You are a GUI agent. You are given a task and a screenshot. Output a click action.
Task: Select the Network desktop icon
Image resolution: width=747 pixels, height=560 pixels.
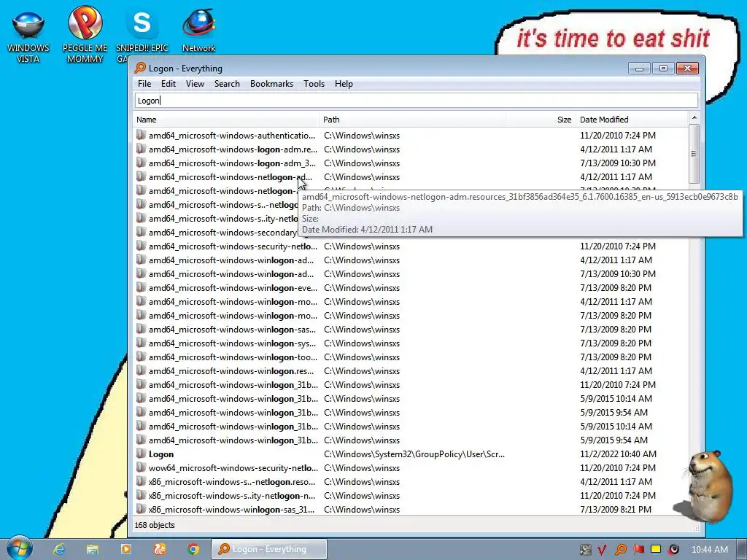(x=198, y=31)
